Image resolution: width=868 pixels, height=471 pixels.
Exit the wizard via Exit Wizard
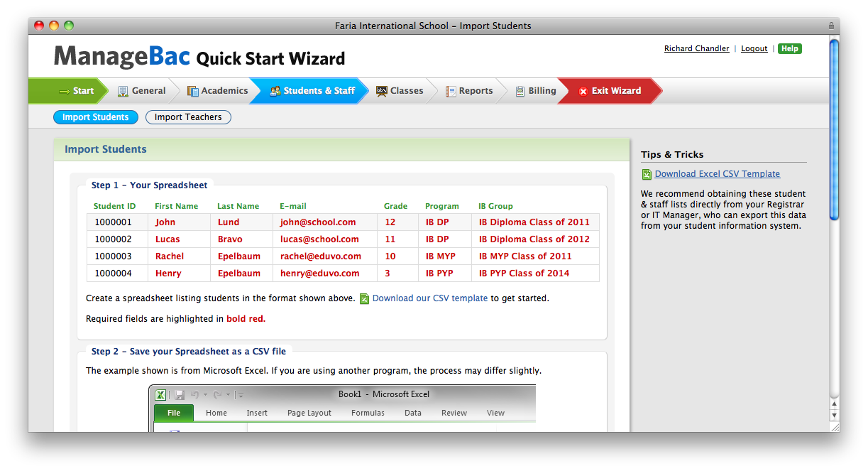pos(610,91)
